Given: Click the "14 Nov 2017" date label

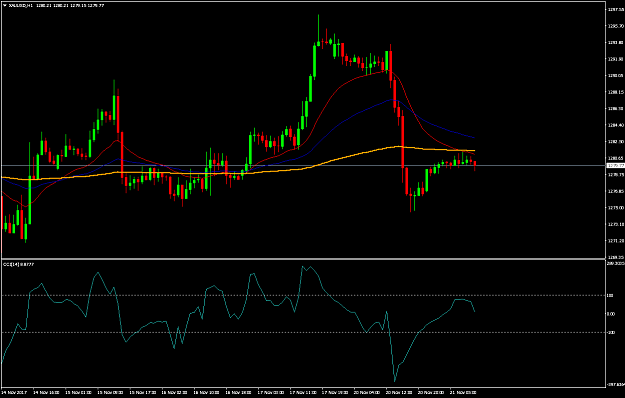Looking at the screenshot, I should coord(14,392).
